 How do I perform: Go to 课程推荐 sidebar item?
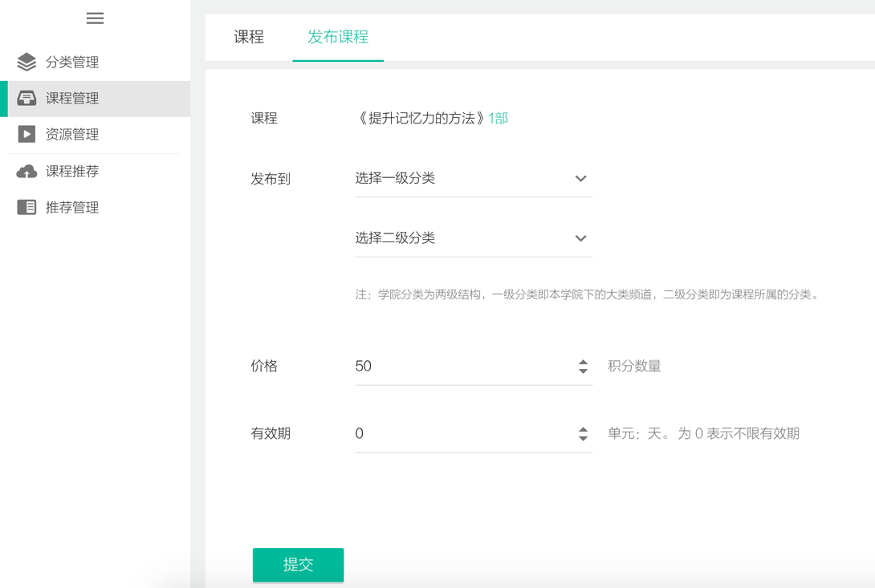pyautogui.click(x=72, y=171)
